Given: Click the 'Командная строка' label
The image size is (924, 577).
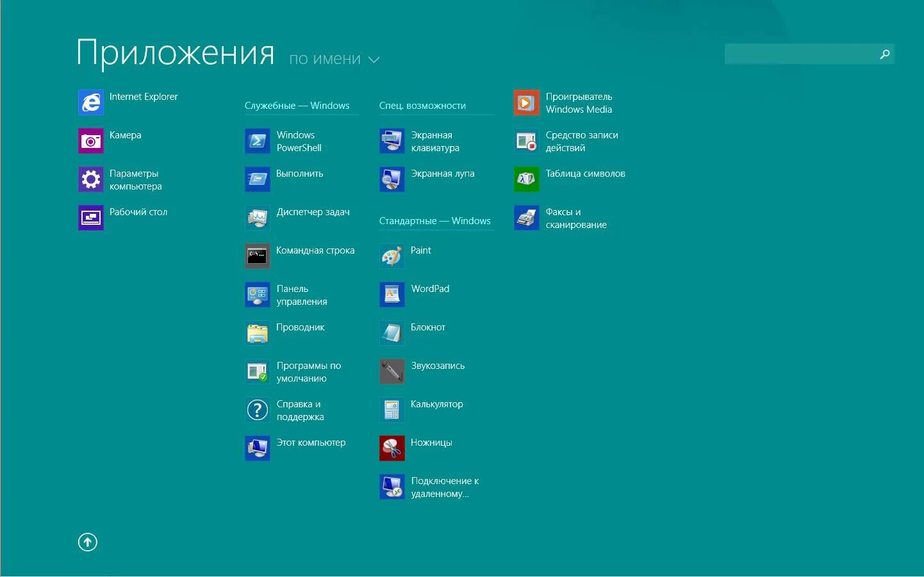Looking at the screenshot, I should (315, 250).
